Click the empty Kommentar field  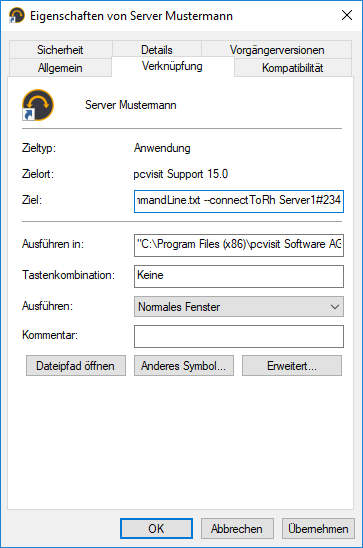click(x=239, y=337)
